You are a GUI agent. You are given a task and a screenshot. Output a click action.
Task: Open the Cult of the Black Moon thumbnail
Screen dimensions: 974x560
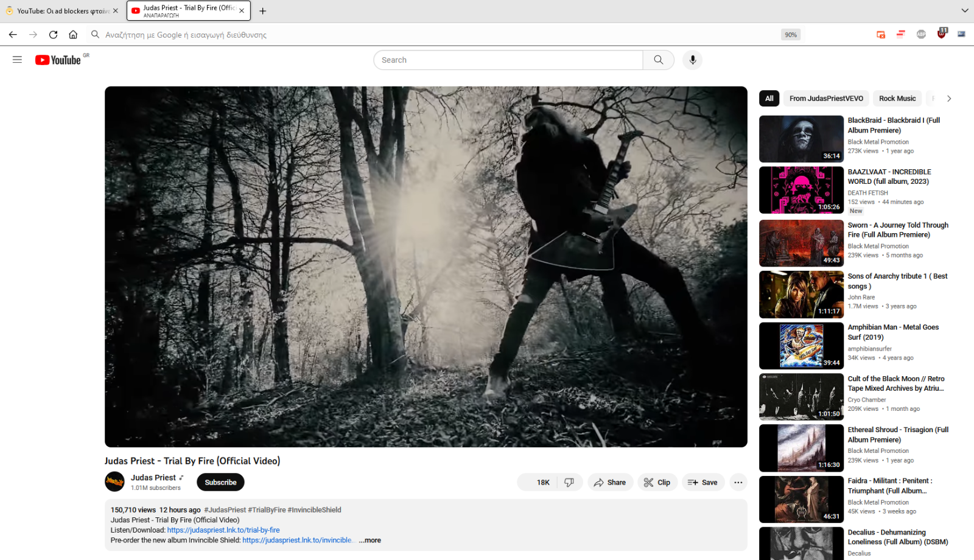tap(801, 397)
